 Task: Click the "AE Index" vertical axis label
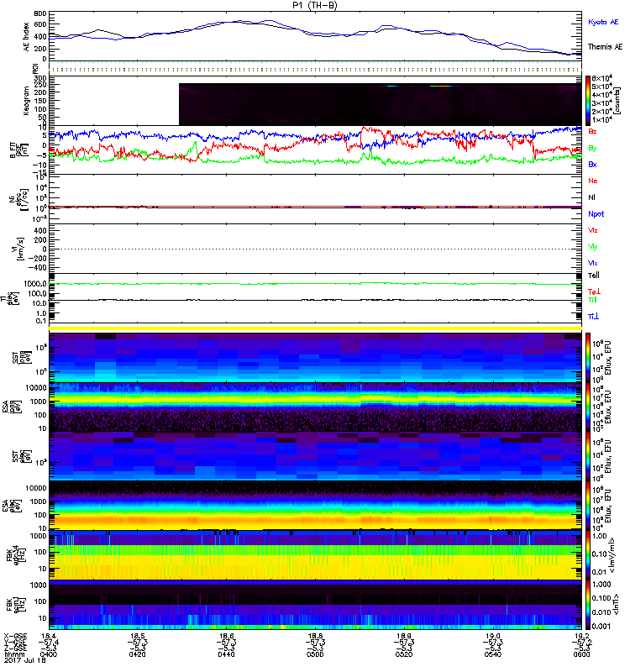tap(27, 37)
